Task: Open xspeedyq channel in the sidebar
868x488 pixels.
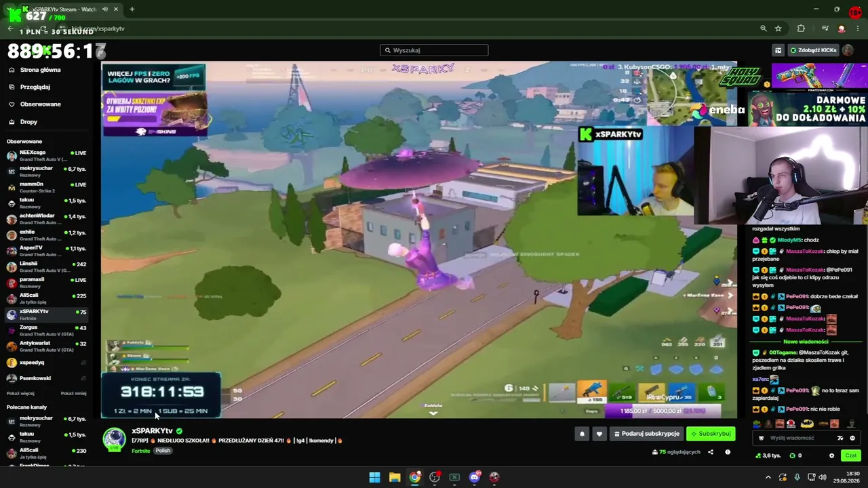Action: tap(46, 363)
